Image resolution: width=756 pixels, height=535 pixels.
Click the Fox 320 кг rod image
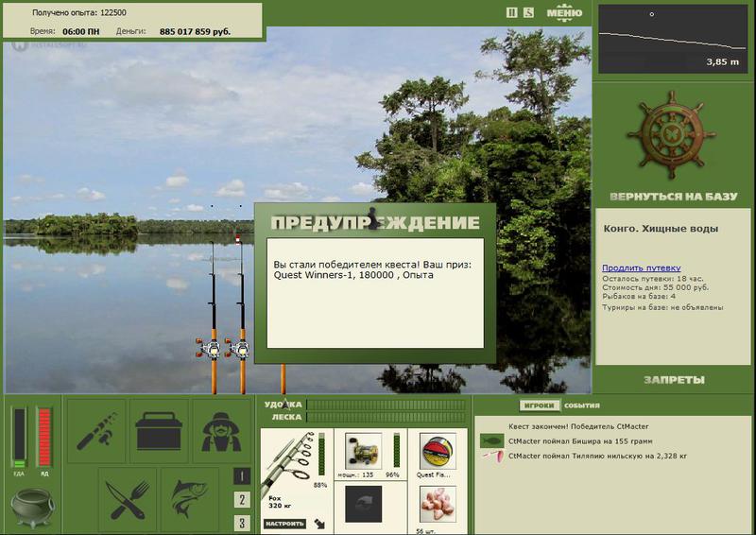[288, 463]
